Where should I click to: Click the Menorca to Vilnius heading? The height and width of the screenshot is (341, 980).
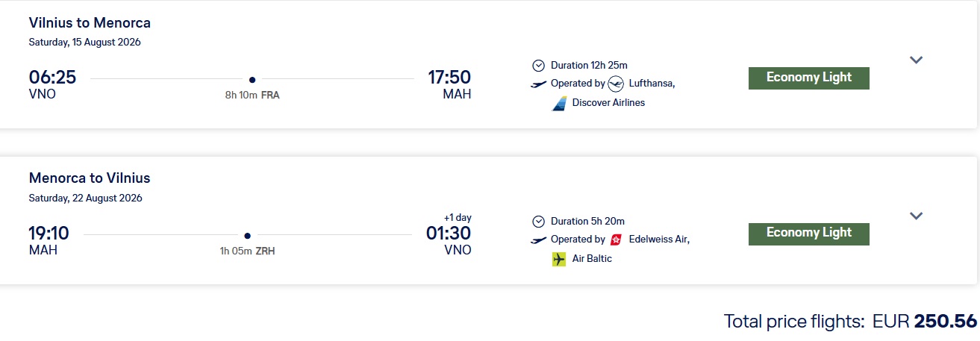[x=90, y=178]
